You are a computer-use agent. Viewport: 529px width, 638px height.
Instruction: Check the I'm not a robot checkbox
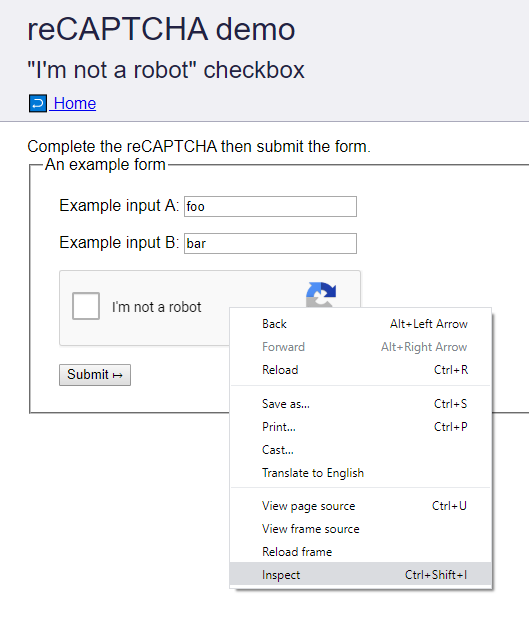tap(86, 306)
